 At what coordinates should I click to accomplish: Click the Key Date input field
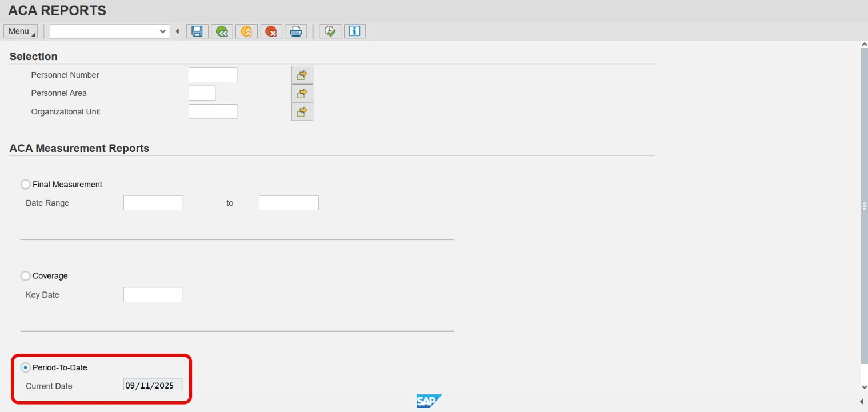[153, 295]
